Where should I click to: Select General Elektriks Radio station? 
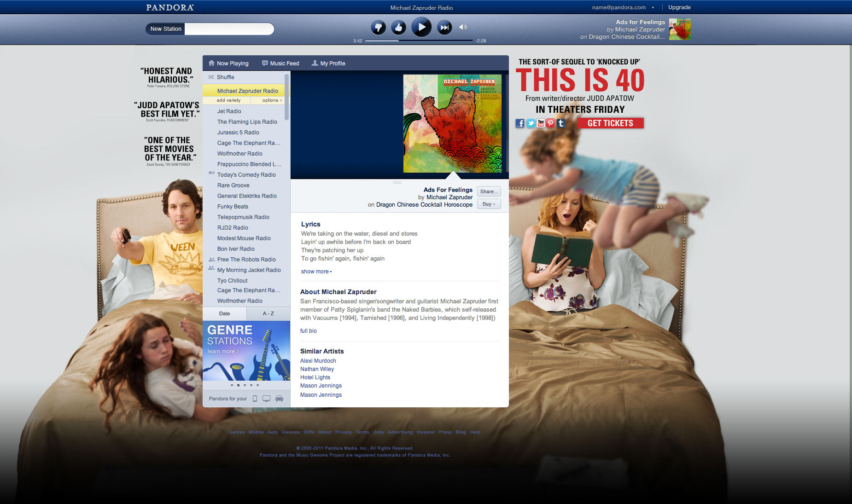(x=247, y=196)
